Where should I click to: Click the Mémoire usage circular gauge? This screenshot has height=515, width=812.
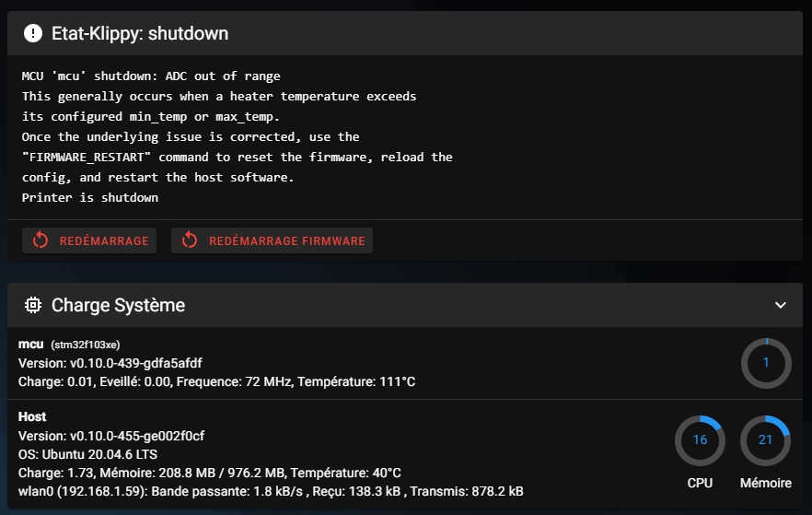pyautogui.click(x=765, y=440)
